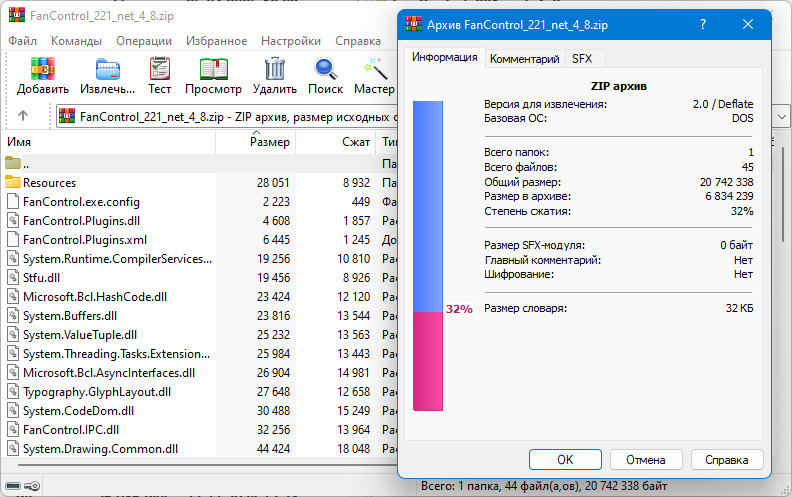Click the dialog help question mark button

(x=703, y=24)
